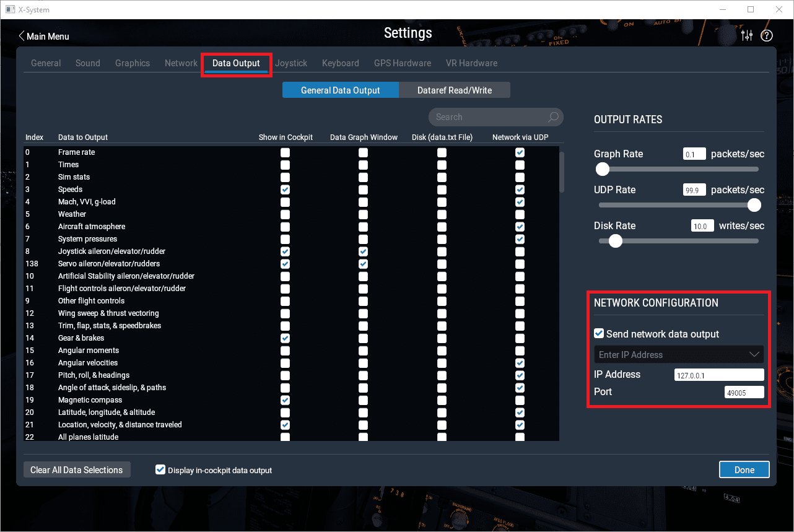This screenshot has width=794, height=532.
Task: Uncheck Send network data output
Action: (599, 334)
